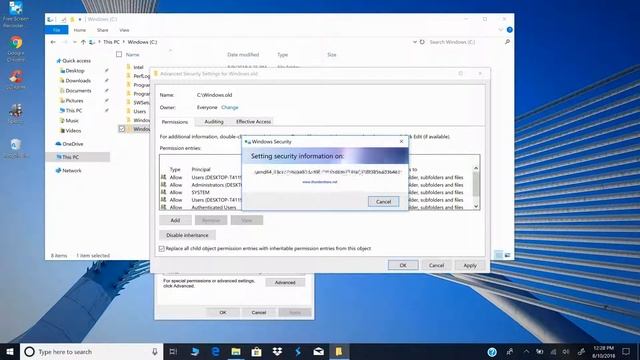Open Microsoft Store from taskbar
Viewport: 640px width, 360px height.
[x=256, y=352]
